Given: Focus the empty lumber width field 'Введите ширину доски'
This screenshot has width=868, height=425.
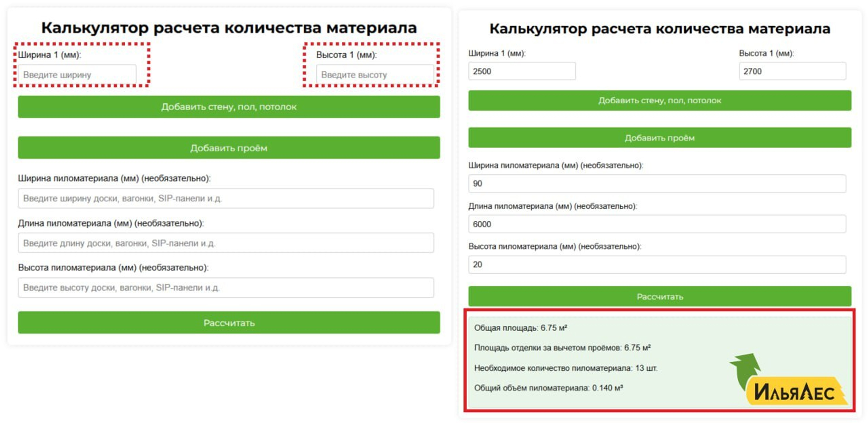Looking at the screenshot, I should pyautogui.click(x=226, y=198).
